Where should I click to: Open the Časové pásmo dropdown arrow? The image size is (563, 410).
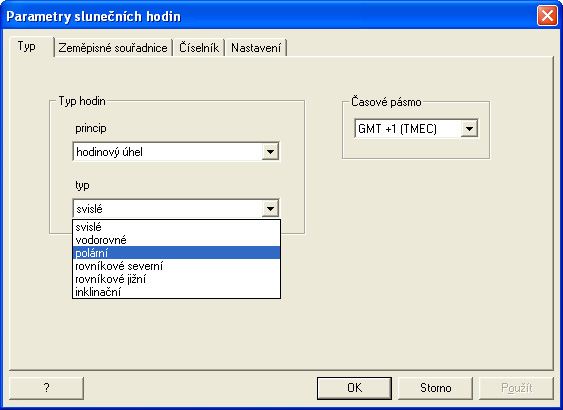pos(469,129)
